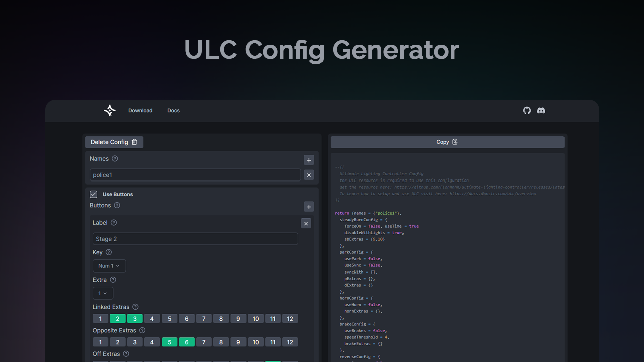Viewport: 644px width, 362px height.
Task: Click the ULC logo icon in navbar
Action: [109, 110]
